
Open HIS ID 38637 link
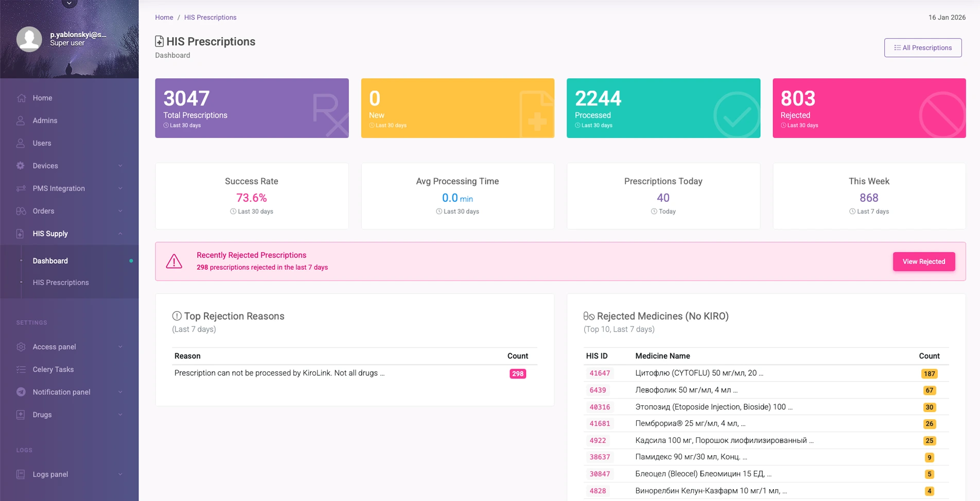coord(600,457)
